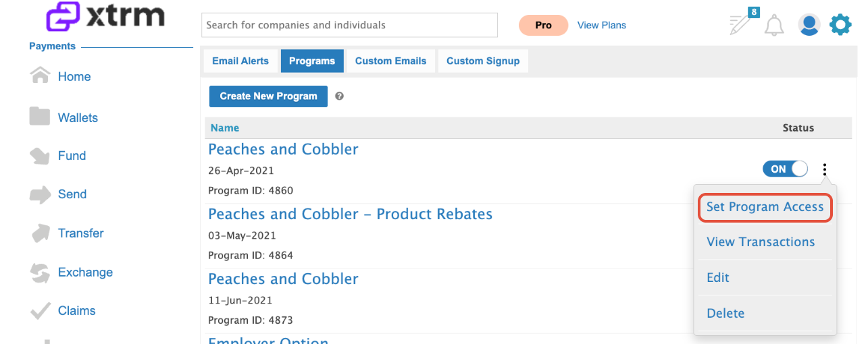Choose Set Program Access from menu
Viewport: 868px width, 344px height.
tap(765, 207)
